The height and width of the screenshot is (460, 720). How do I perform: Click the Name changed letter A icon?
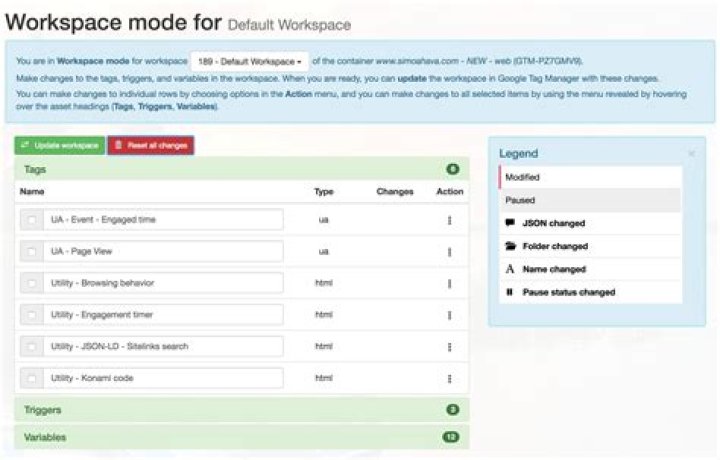(510, 269)
